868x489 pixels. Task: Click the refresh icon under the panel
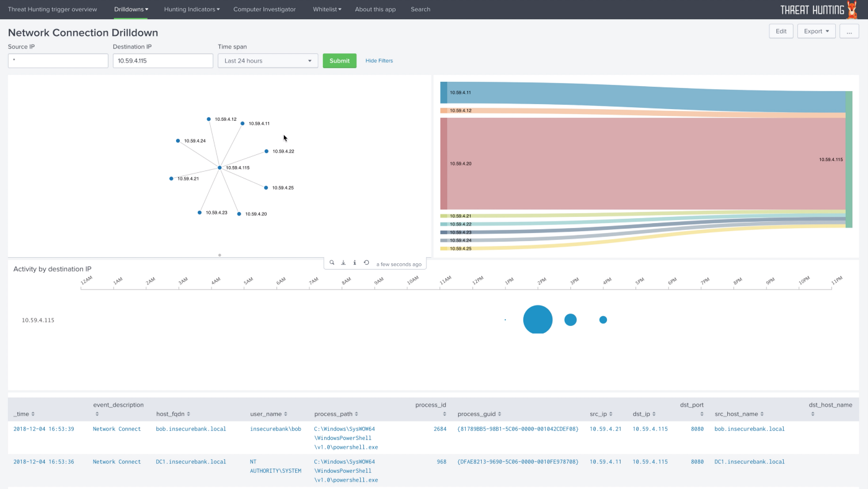pyautogui.click(x=366, y=263)
